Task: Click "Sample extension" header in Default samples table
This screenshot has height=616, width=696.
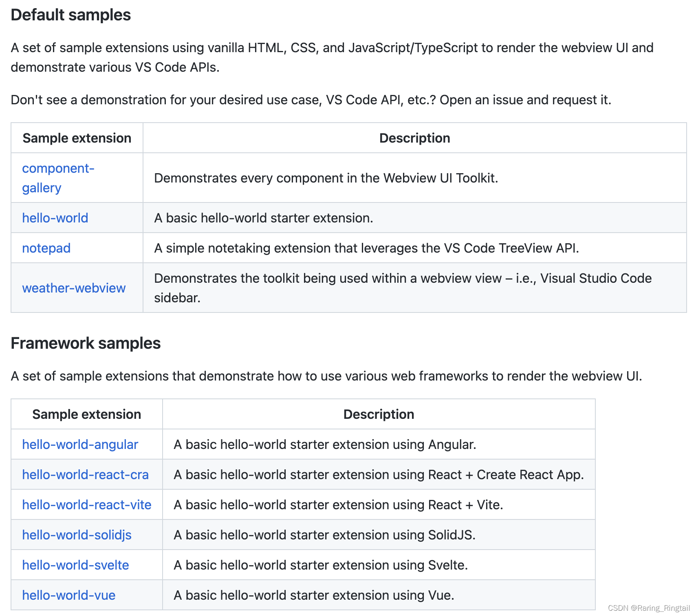Action: tap(77, 138)
